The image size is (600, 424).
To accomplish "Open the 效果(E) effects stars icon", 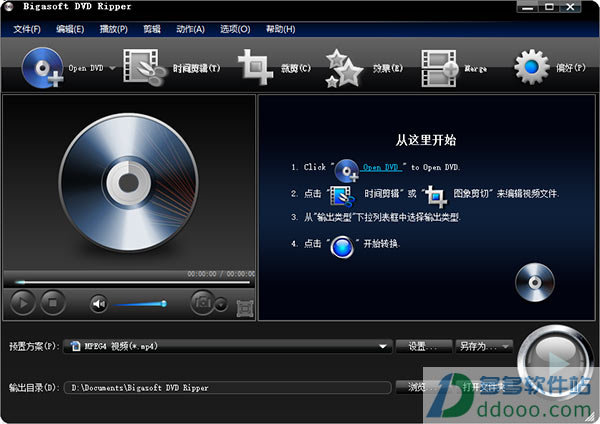I will (x=344, y=68).
